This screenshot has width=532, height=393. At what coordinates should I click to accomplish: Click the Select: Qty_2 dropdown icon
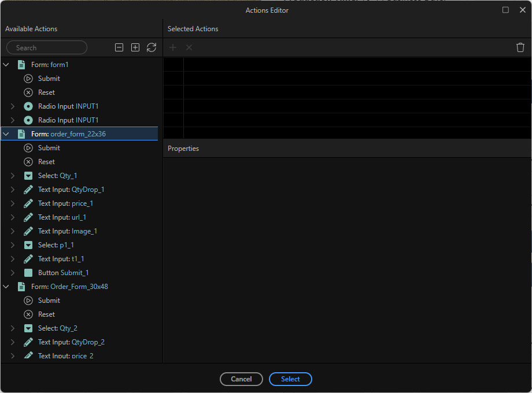click(x=28, y=328)
